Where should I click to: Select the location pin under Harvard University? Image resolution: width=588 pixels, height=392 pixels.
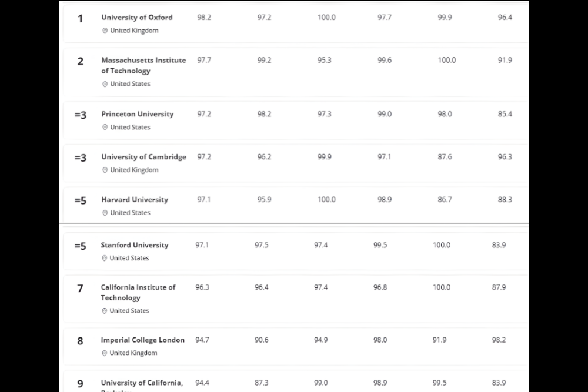pos(105,213)
